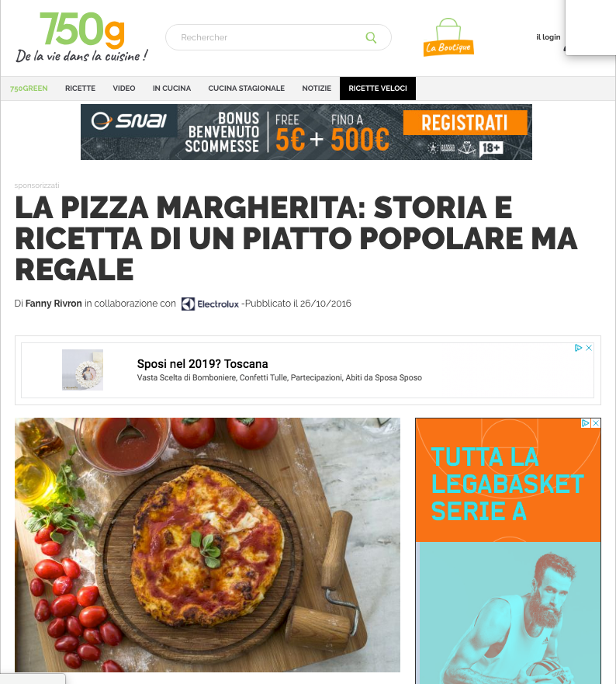The height and width of the screenshot is (684, 616).
Task: Click the pizza margherita photo
Action: point(207,545)
